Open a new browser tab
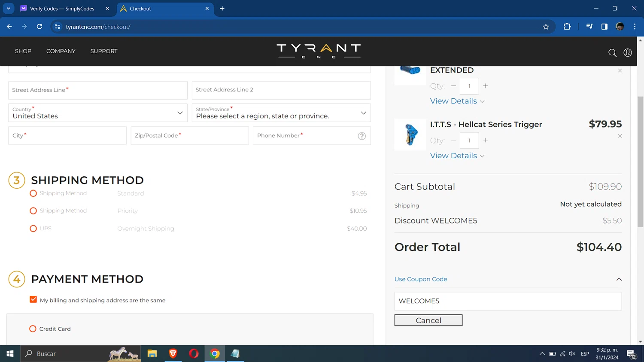644x362 pixels. pyautogui.click(x=222, y=9)
